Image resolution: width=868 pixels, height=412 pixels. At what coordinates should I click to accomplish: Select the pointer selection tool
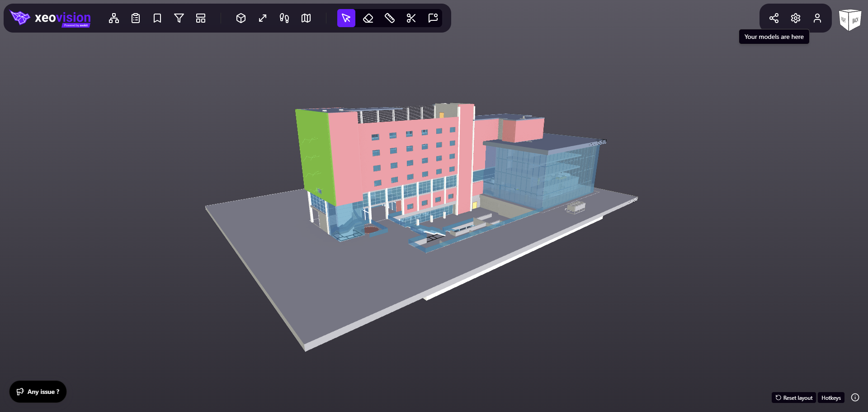coord(346,18)
